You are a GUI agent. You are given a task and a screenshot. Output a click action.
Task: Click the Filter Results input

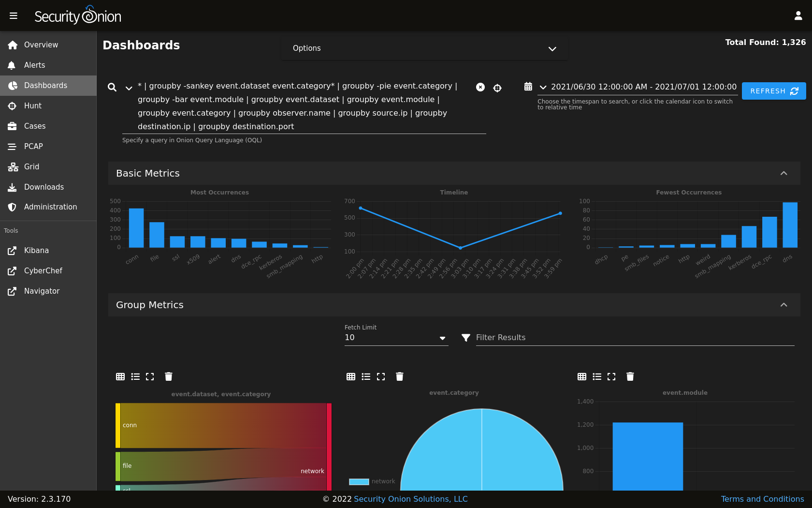tap(635, 338)
